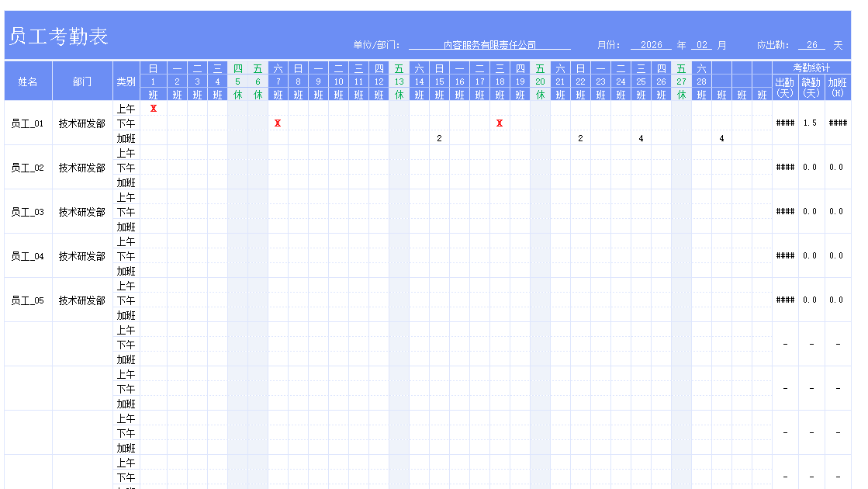Click the 部门 column header
868x489 pixels.
(82, 81)
